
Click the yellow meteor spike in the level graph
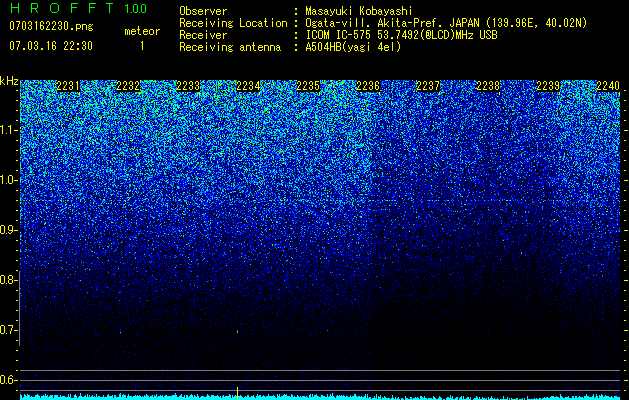(x=237, y=393)
